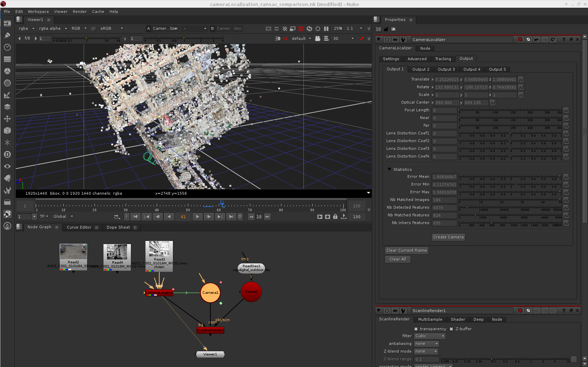Click the Focal Length slider
The image size is (588, 367).
pyautogui.click(x=510, y=110)
